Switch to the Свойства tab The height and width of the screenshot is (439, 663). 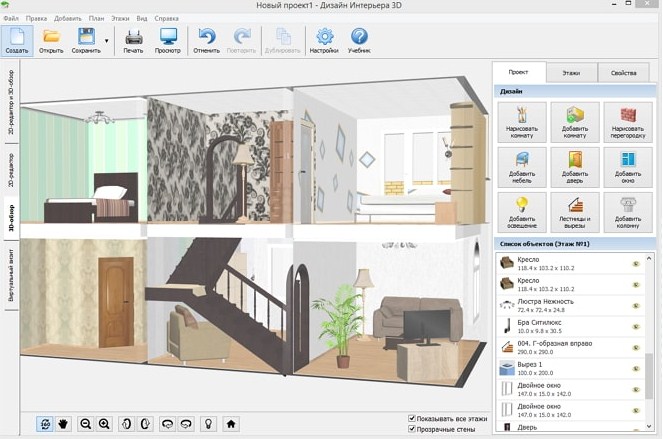click(x=624, y=73)
